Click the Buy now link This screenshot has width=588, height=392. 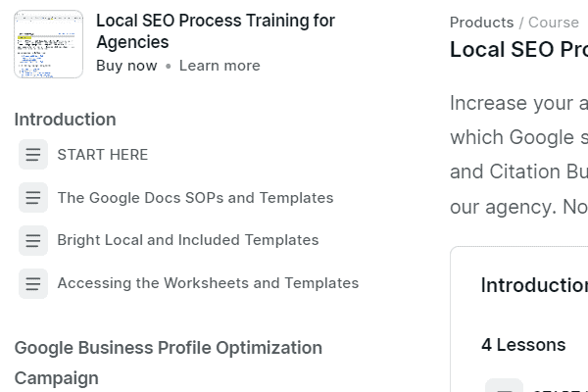126,66
